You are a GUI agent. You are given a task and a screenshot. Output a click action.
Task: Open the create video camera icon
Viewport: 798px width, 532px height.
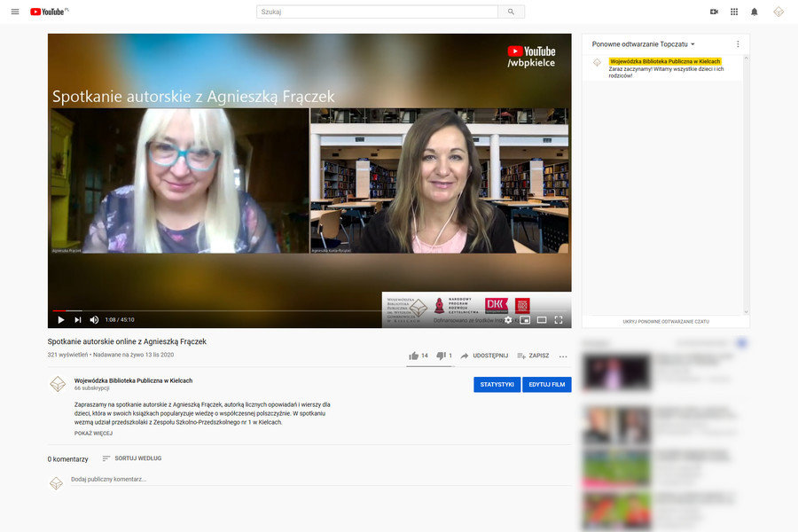point(714,12)
